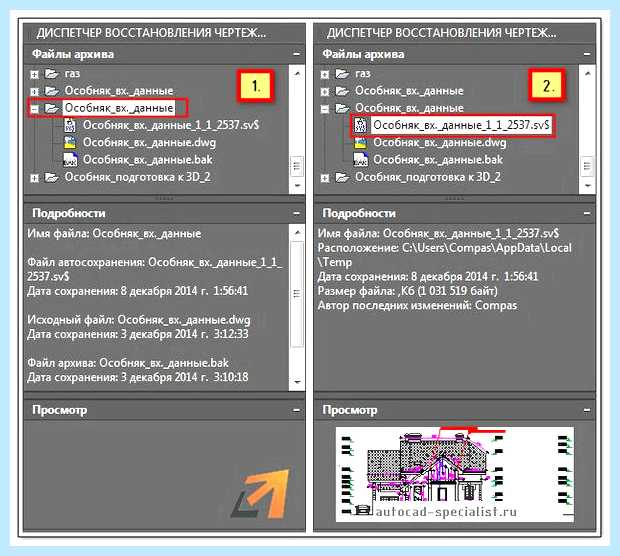Select Особняк_вх._данные.bak in the left panel
The width and height of the screenshot is (620, 556).
147,160
